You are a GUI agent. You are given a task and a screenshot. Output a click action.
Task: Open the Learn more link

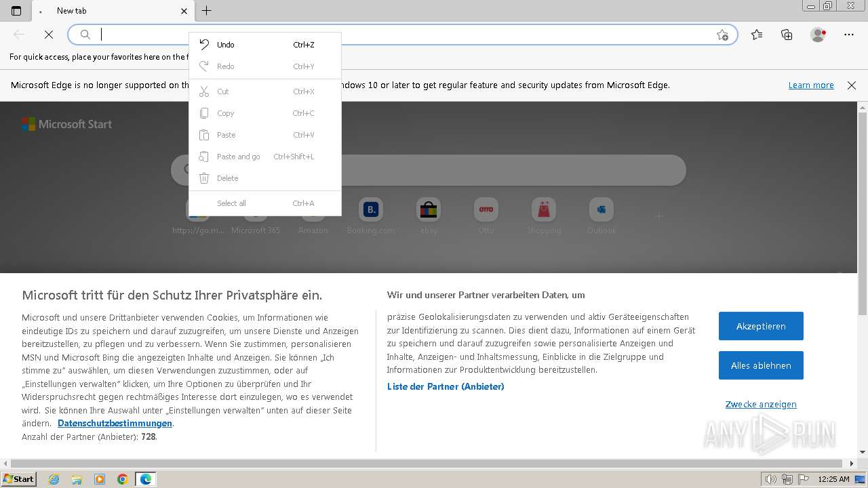click(x=811, y=85)
